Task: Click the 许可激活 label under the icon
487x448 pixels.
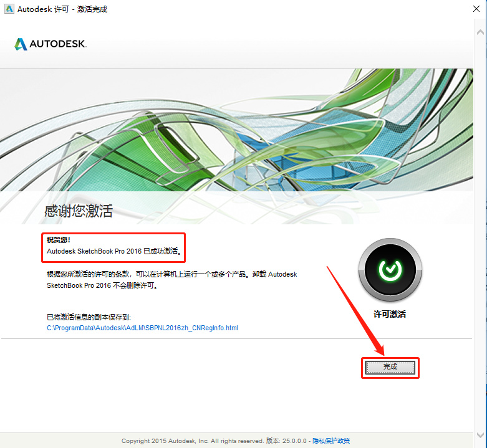Action: 390,314
